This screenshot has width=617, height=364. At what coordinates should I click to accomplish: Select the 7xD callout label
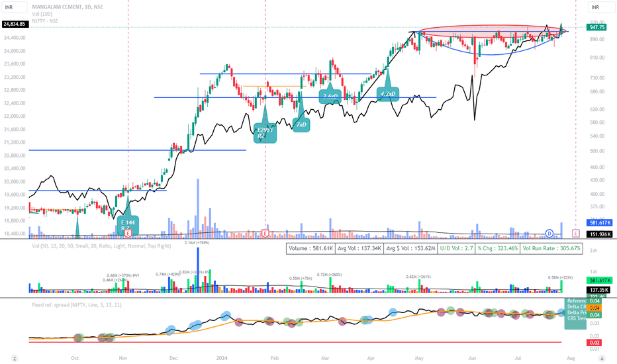(x=301, y=124)
